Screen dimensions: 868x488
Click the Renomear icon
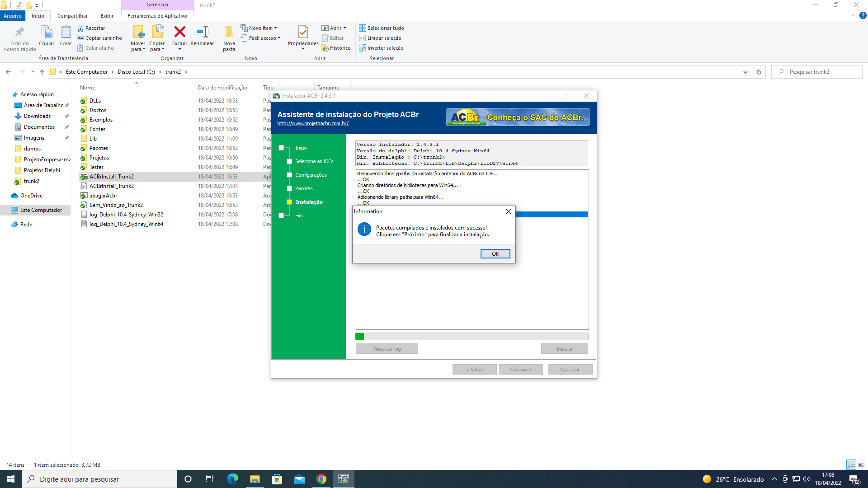coord(202,32)
